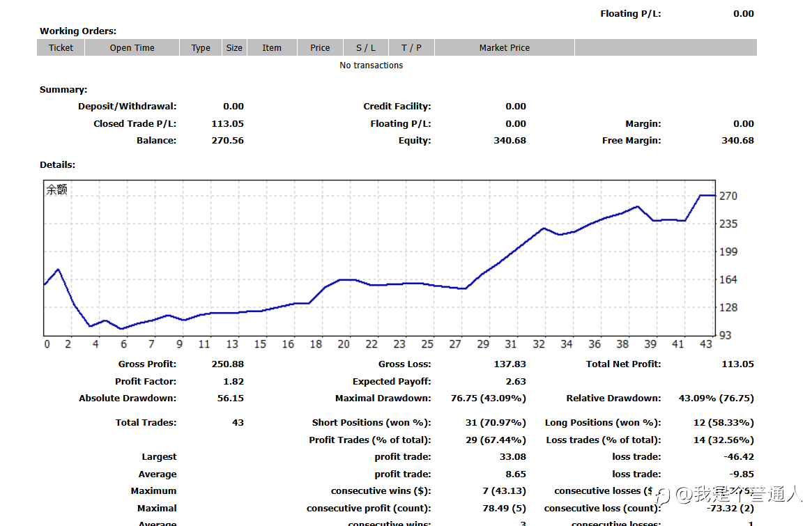Click the Gross Profit label

pos(147,364)
